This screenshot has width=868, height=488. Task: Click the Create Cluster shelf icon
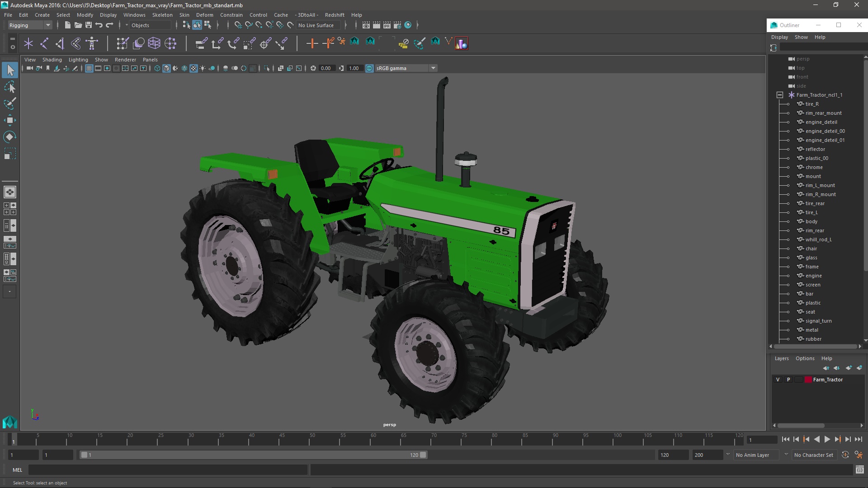click(x=170, y=43)
